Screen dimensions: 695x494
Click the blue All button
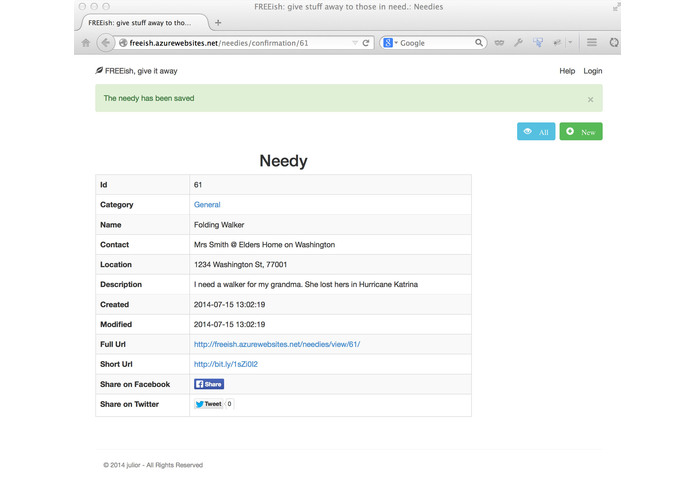[x=536, y=132]
